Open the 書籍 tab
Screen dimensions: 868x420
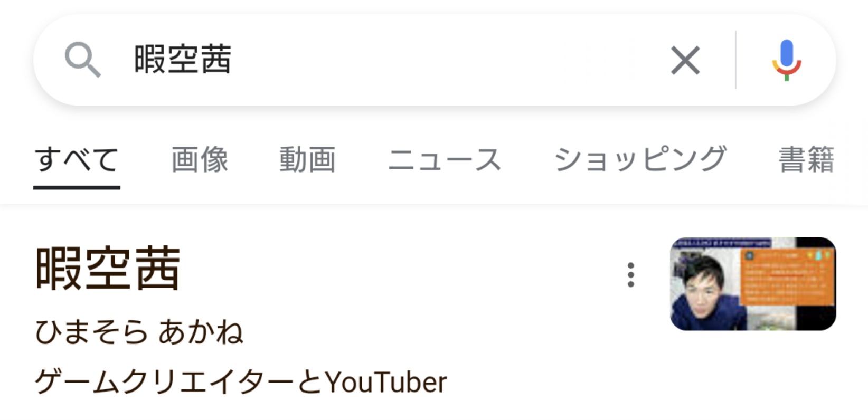[x=806, y=159]
